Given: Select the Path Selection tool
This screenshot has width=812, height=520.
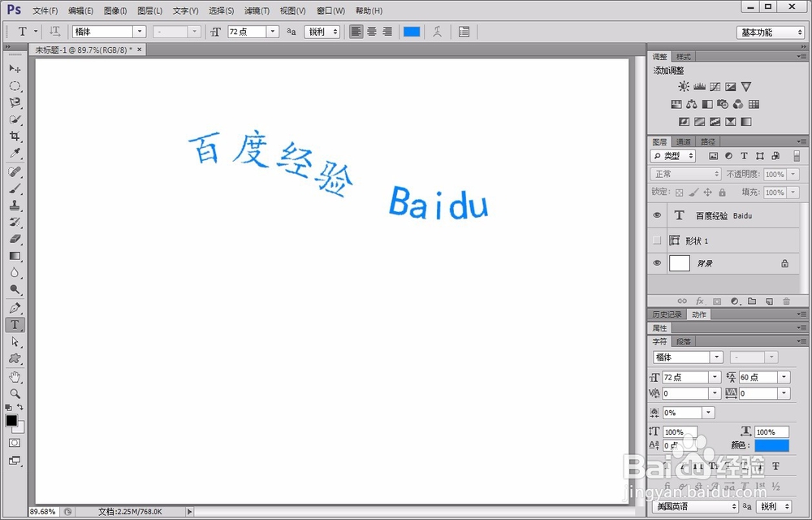Looking at the screenshot, I should tap(15, 342).
